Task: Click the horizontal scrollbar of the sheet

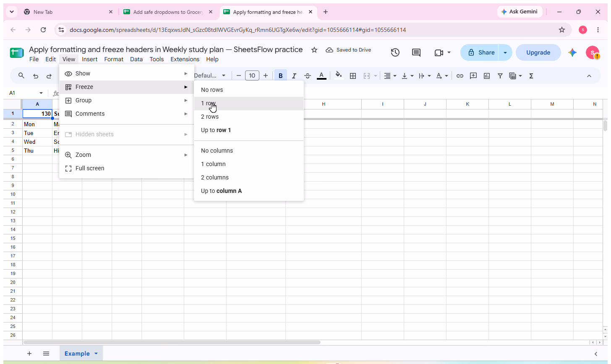Action: pos(172,343)
